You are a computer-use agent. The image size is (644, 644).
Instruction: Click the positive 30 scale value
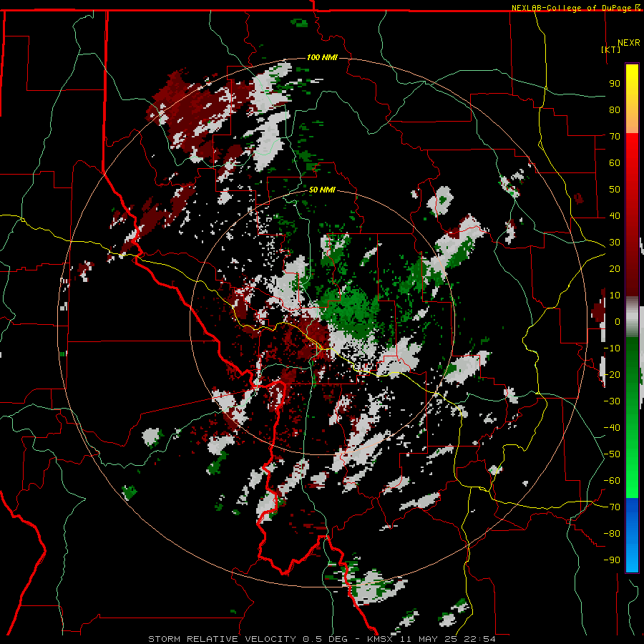pos(615,243)
